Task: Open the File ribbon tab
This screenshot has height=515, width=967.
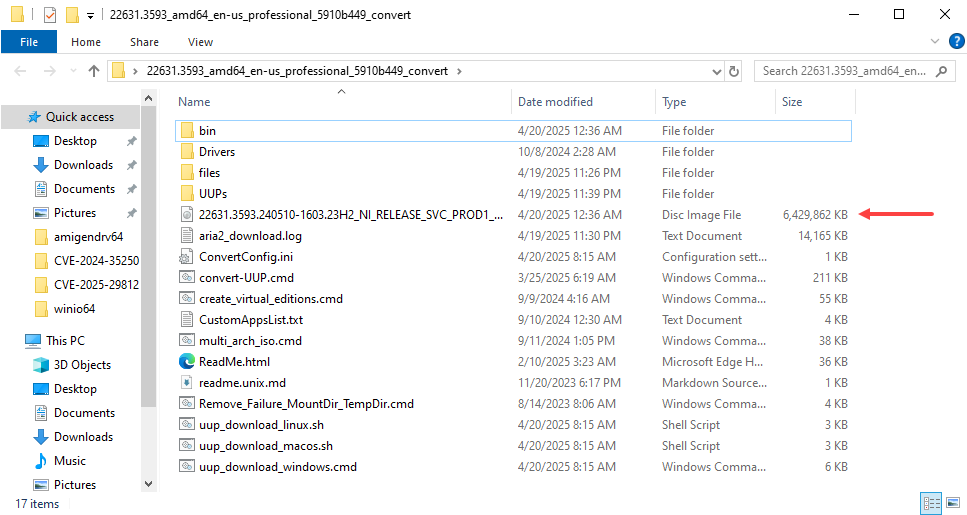Action: coord(29,42)
